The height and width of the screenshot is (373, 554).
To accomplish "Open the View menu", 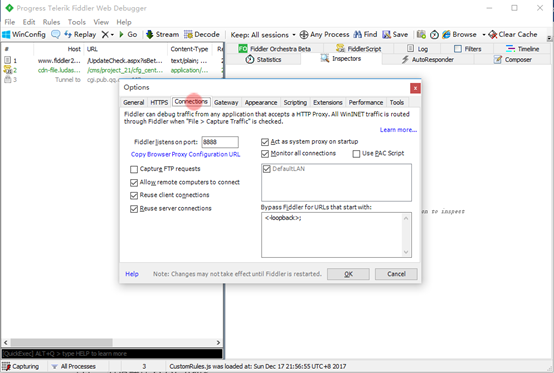I will coord(101,22).
